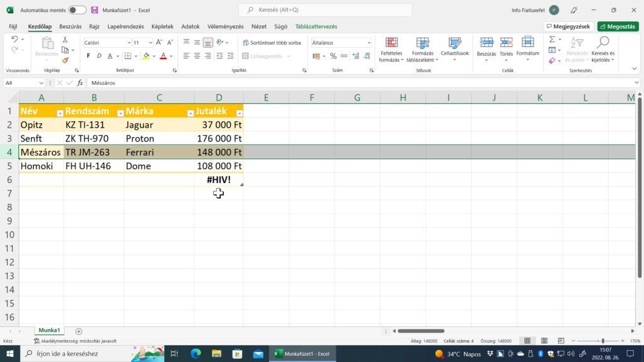Add a new sheet with plus icon
The image size is (644, 362).
(79, 331)
